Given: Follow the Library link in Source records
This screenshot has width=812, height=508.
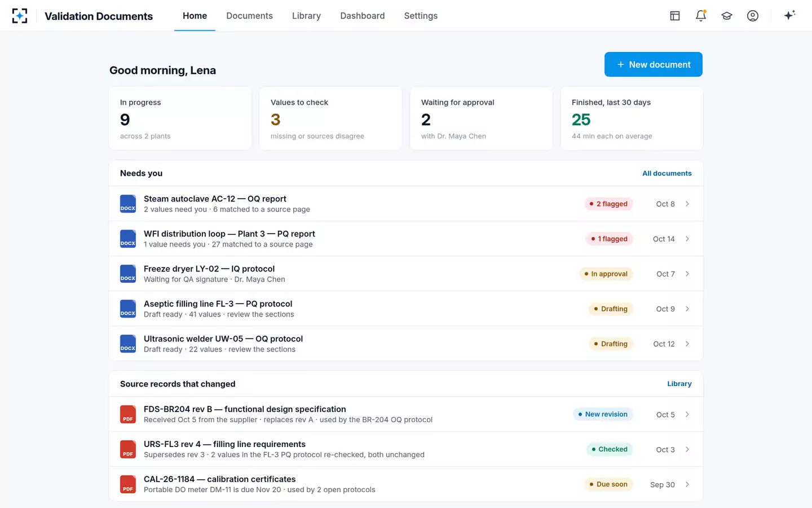Looking at the screenshot, I should pos(679,384).
